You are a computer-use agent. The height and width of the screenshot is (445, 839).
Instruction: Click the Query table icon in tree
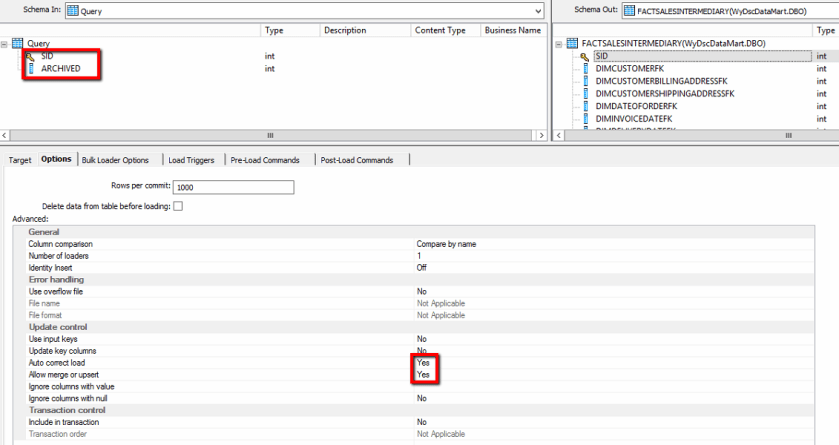[18, 44]
